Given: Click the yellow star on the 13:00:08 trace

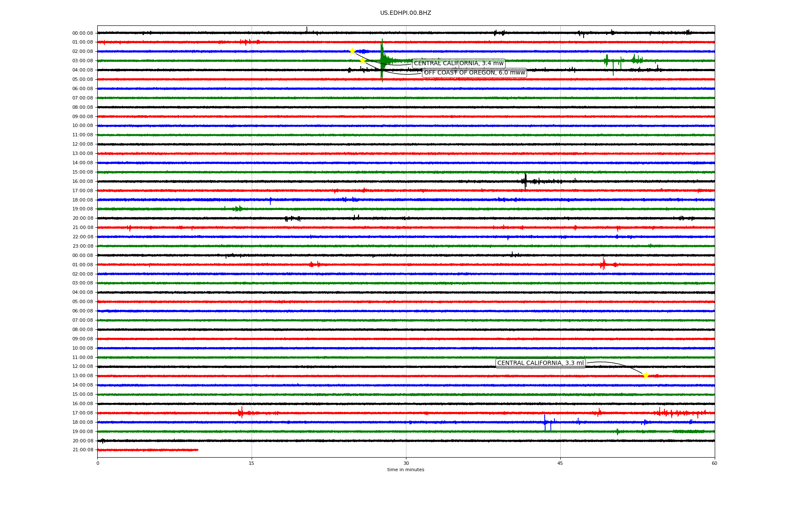Looking at the screenshot, I should tap(645, 375).
